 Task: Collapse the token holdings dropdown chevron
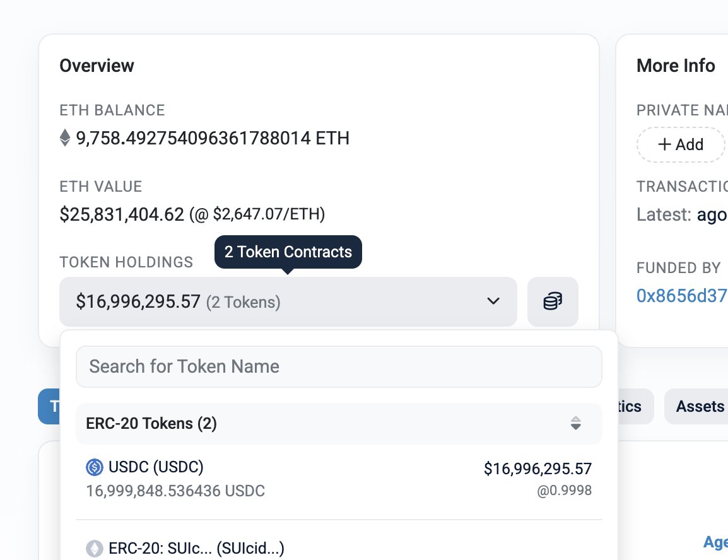(493, 301)
